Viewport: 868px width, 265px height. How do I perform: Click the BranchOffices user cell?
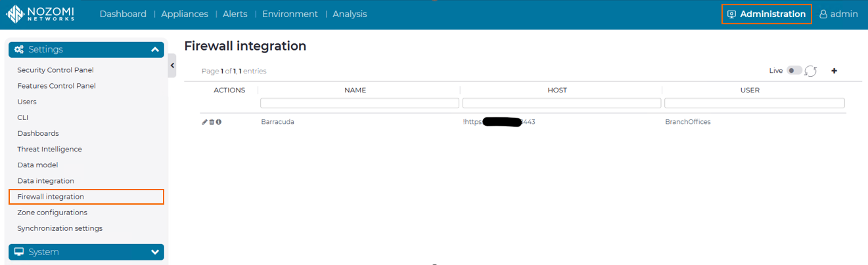click(688, 122)
